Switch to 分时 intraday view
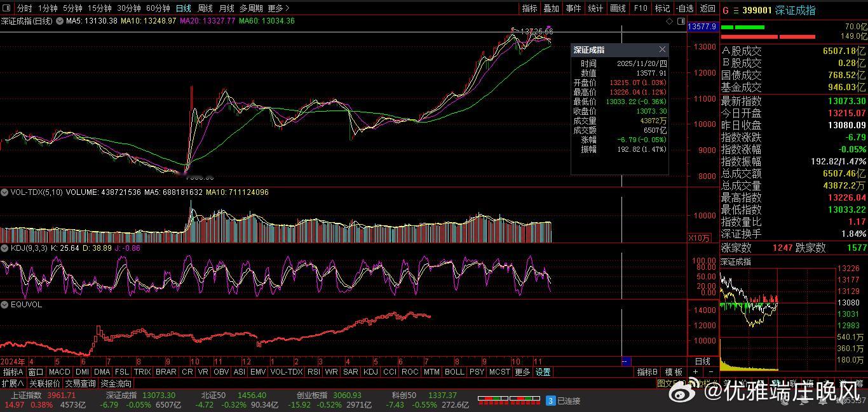 click(24, 8)
